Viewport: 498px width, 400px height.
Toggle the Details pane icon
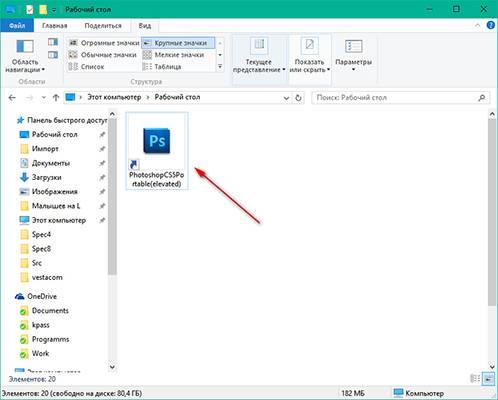coord(53,55)
